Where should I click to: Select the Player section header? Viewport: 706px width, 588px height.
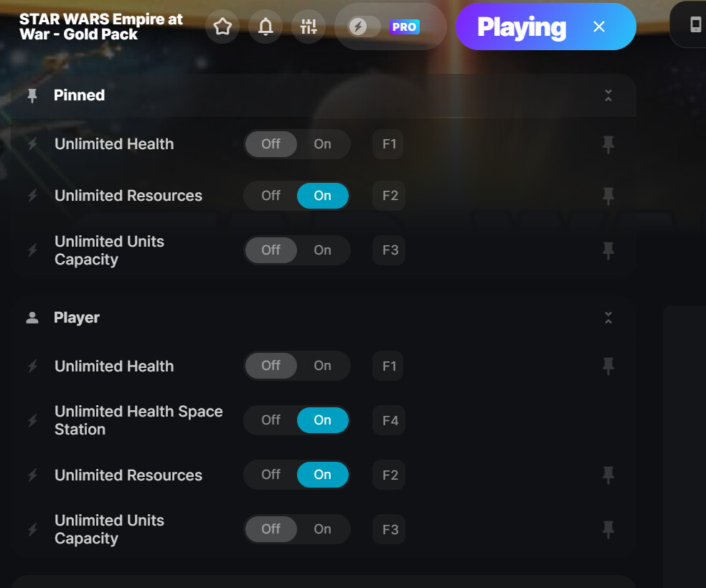click(76, 318)
